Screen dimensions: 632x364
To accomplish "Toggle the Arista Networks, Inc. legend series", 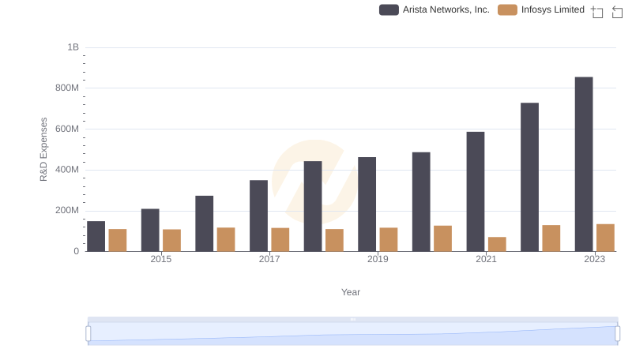I will click(434, 9).
